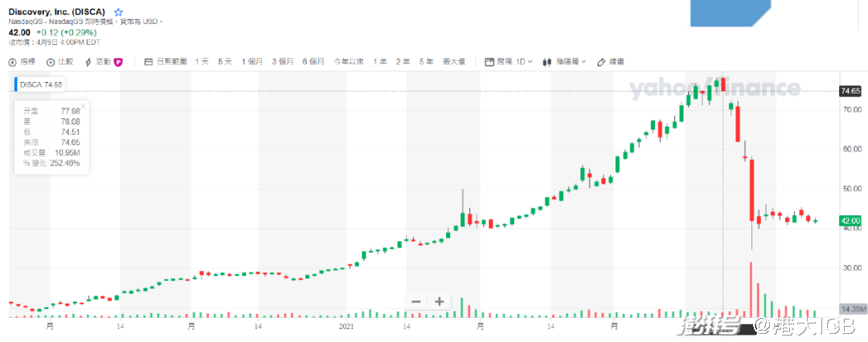Select the 2年 range

(403, 62)
